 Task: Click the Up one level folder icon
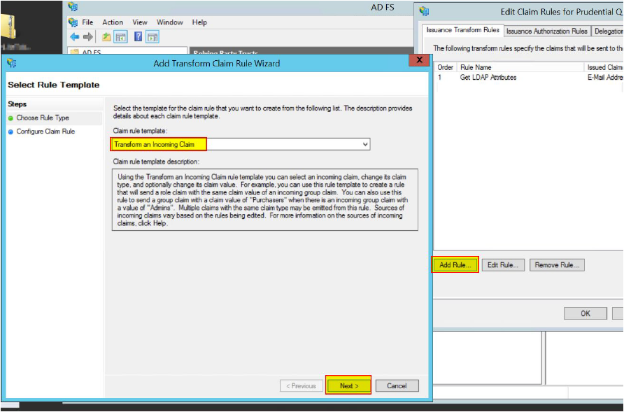[104, 35]
